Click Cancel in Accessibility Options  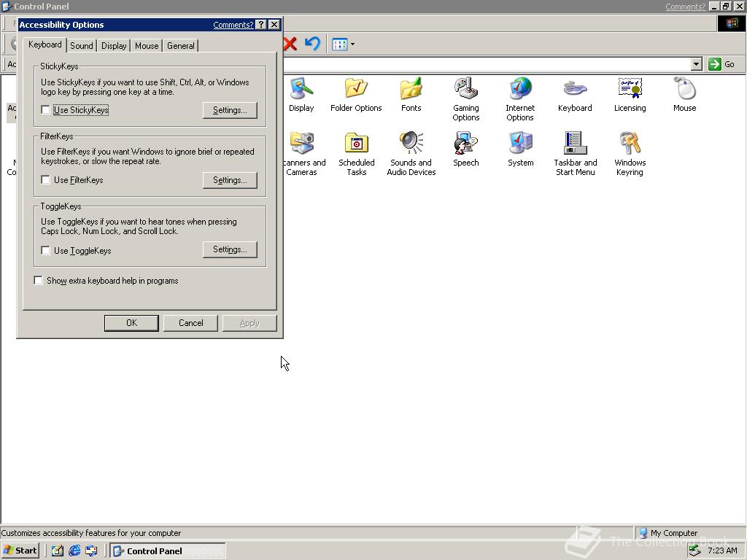tap(190, 323)
